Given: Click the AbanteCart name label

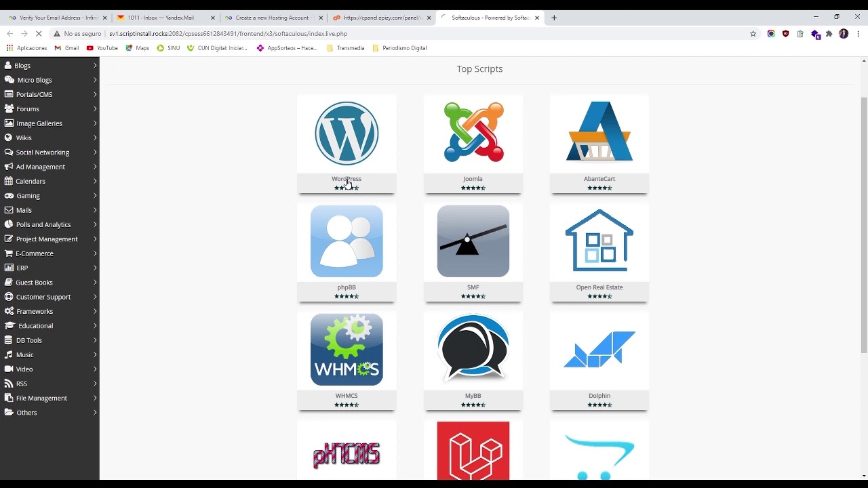Looking at the screenshot, I should [x=599, y=179].
